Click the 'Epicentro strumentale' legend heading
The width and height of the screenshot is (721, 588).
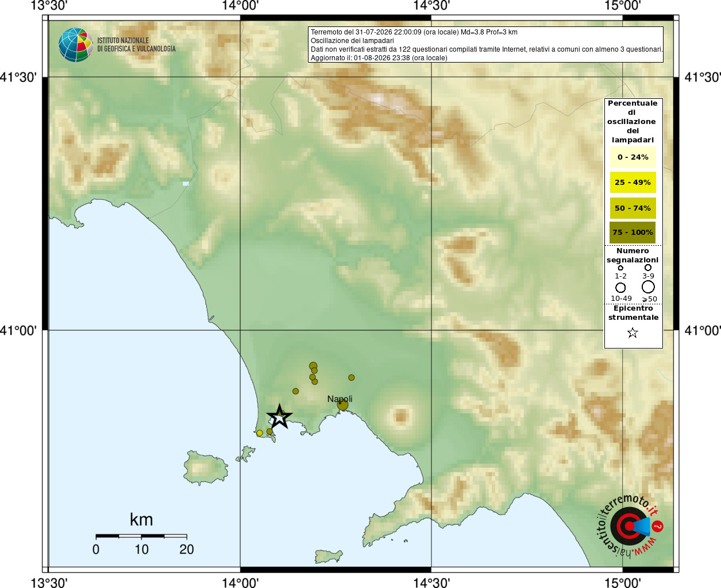633,313
